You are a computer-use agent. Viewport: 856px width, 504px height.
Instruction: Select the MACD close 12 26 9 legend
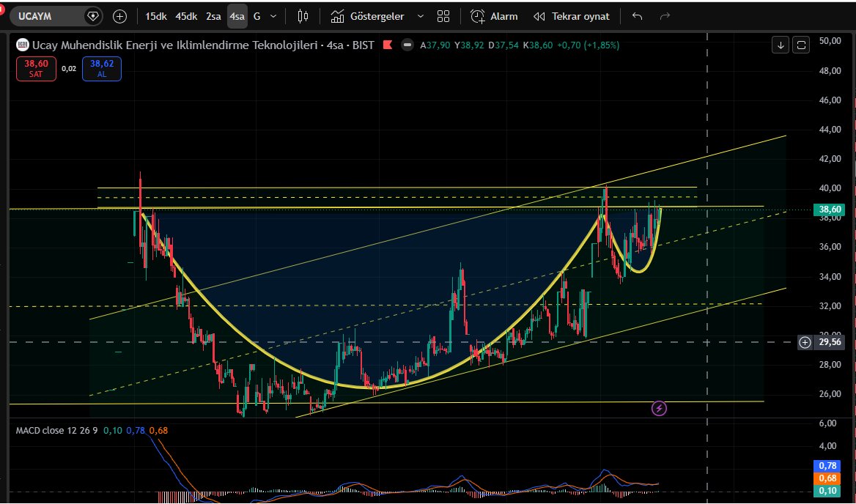(x=56, y=430)
